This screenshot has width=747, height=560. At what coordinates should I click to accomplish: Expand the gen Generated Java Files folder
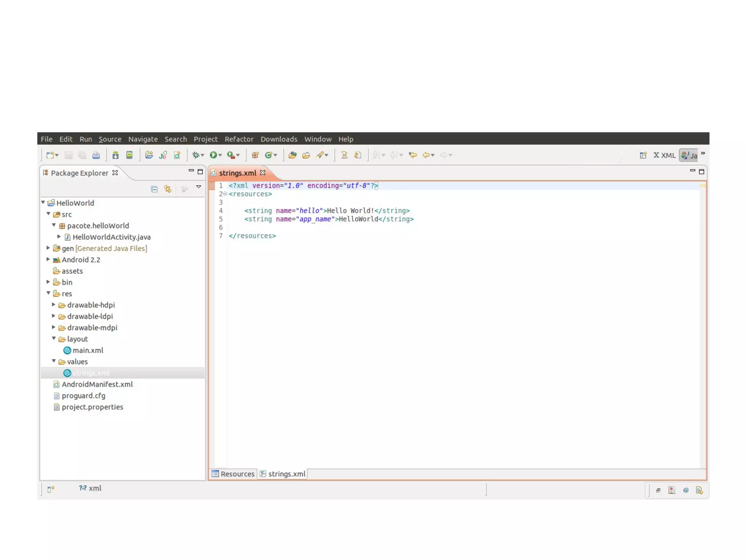click(48, 248)
